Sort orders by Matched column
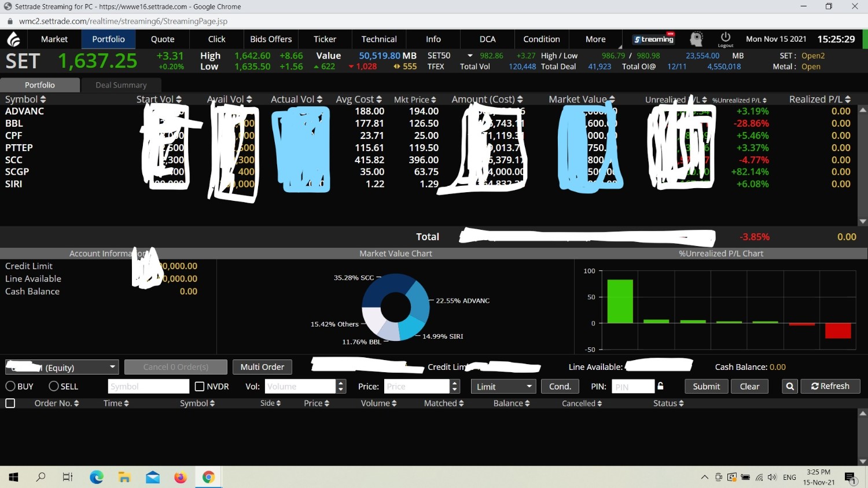Viewport: 868px width, 488px height. click(x=461, y=403)
